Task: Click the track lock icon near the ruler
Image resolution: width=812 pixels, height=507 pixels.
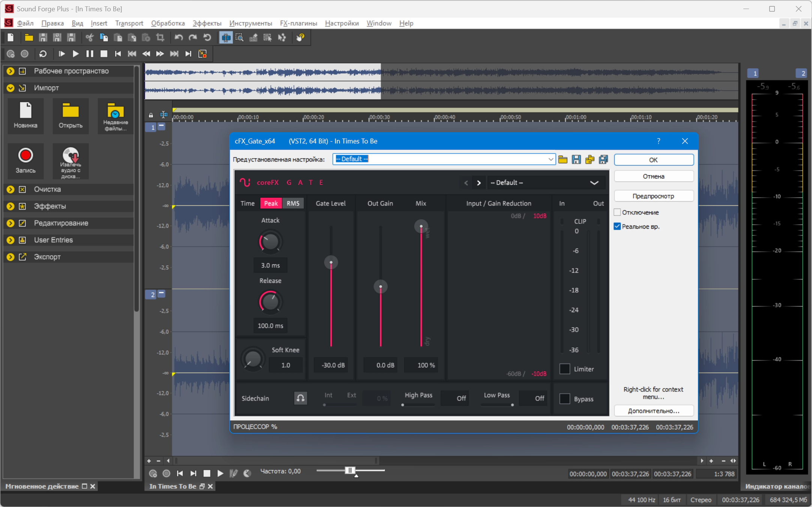Action: click(151, 115)
